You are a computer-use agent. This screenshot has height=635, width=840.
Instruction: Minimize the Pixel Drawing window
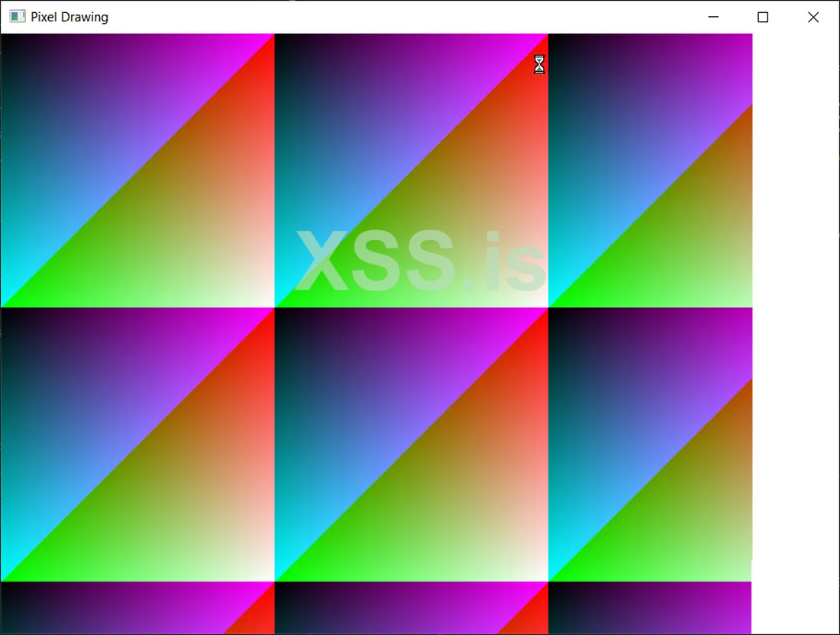pyautogui.click(x=712, y=17)
